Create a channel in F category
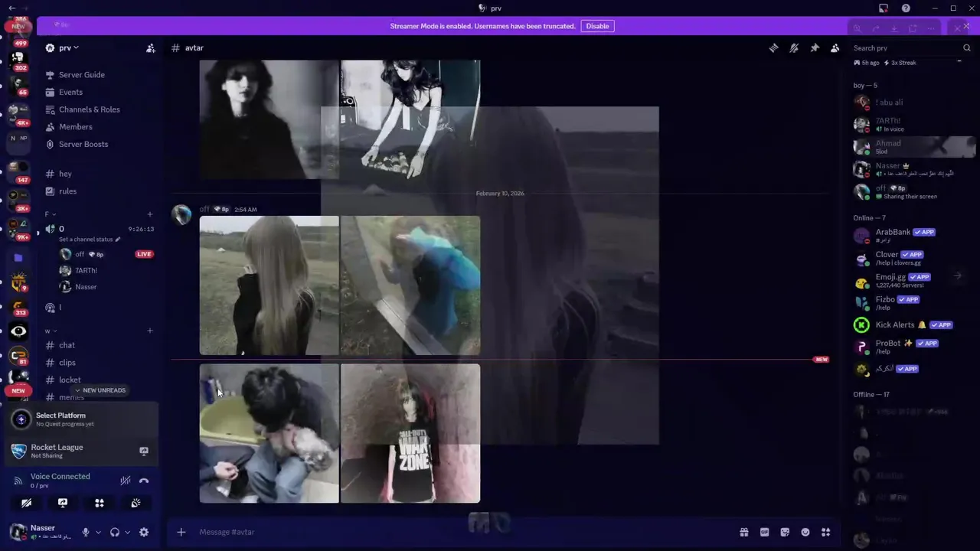 point(150,214)
